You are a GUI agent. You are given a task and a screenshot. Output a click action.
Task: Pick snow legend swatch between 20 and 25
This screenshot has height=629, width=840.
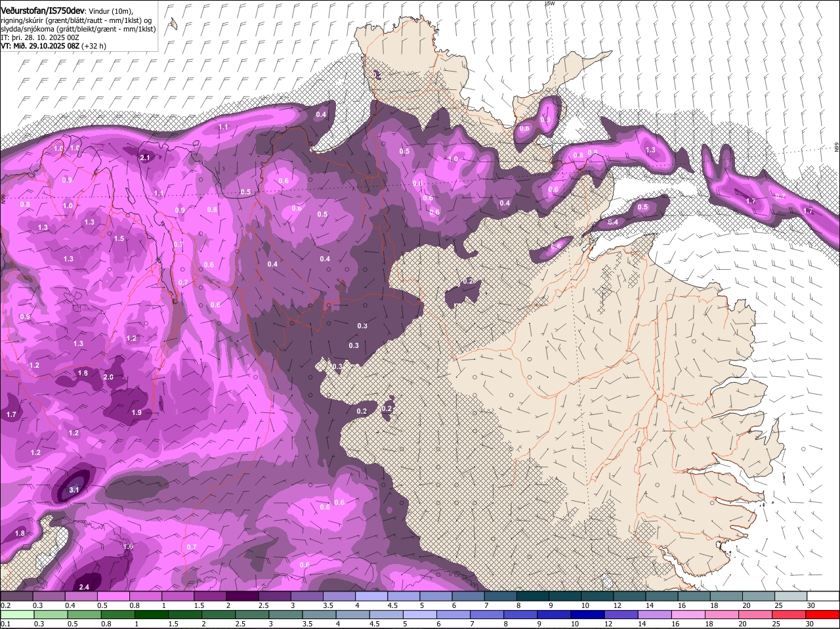pos(759,596)
